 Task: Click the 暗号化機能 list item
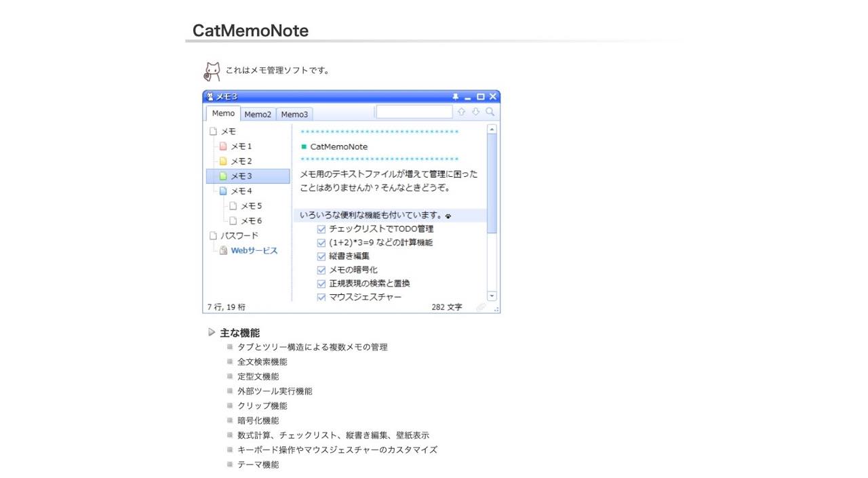[x=258, y=421]
